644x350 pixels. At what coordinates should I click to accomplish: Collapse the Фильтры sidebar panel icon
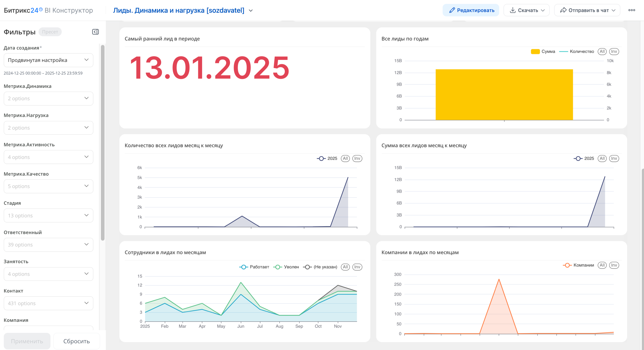pyautogui.click(x=96, y=32)
